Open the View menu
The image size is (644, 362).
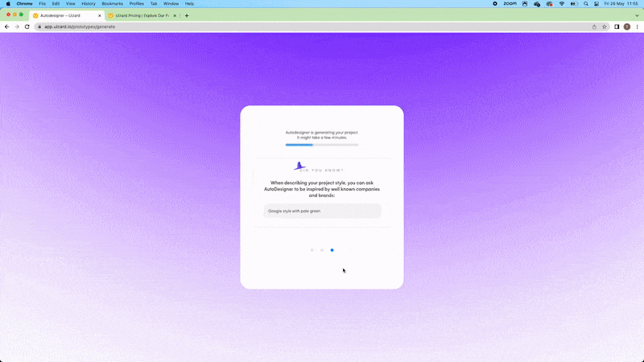click(x=71, y=4)
